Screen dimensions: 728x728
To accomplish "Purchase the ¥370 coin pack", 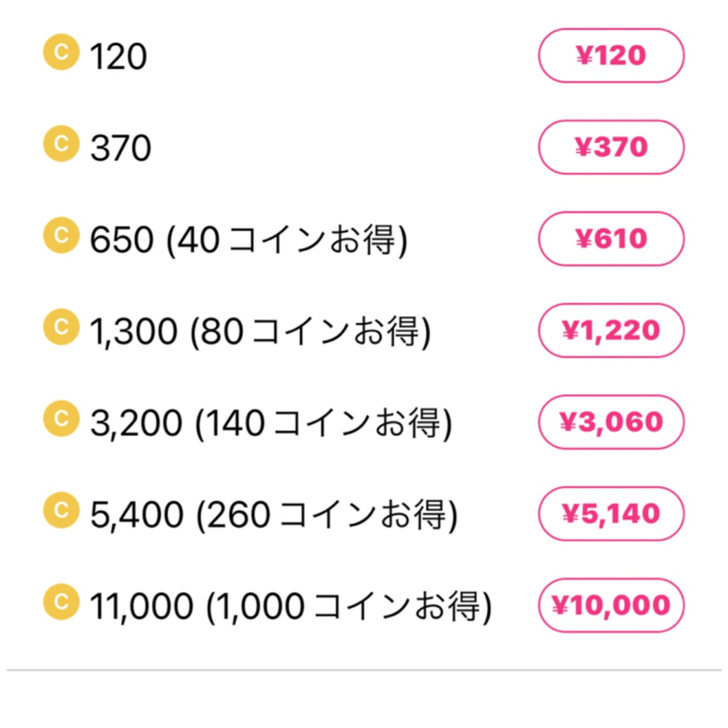I will [611, 147].
